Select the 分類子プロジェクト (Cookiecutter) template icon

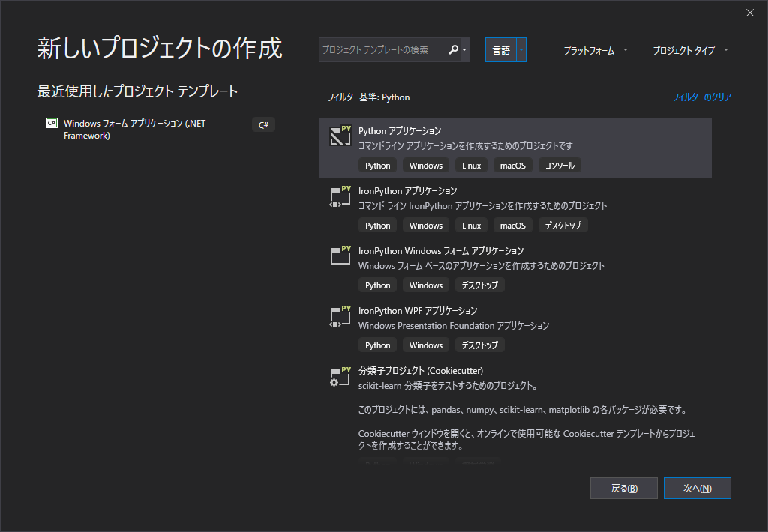pyautogui.click(x=340, y=375)
